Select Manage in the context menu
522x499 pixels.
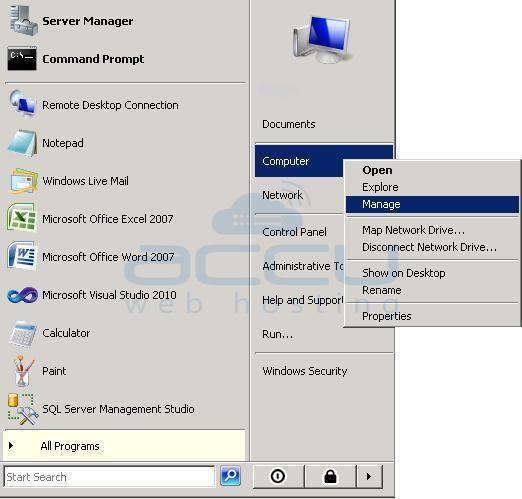coord(432,204)
